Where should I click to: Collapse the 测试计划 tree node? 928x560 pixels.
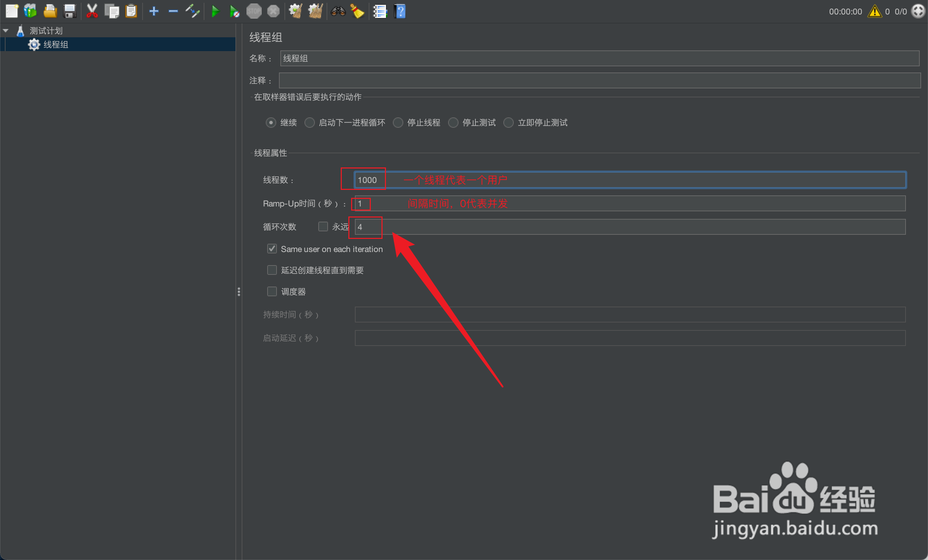(x=6, y=30)
